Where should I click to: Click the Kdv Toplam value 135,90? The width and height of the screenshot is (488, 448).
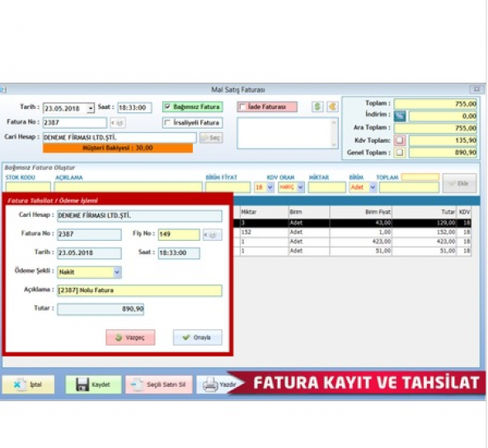pyautogui.click(x=443, y=140)
